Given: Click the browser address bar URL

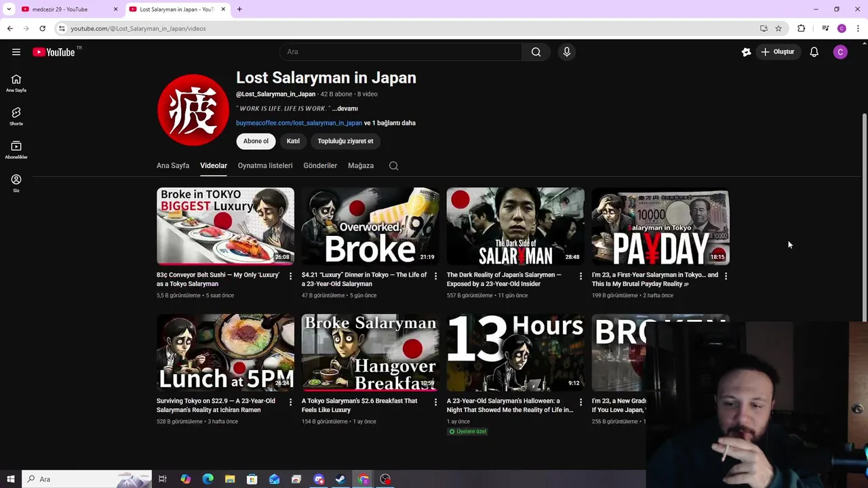Looking at the screenshot, I should pyautogui.click(x=138, y=28).
